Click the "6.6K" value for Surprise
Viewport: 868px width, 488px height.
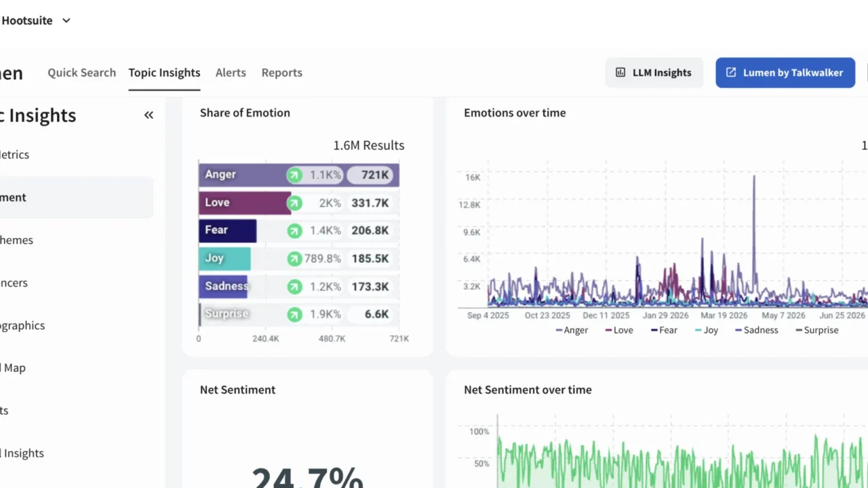tap(376, 314)
